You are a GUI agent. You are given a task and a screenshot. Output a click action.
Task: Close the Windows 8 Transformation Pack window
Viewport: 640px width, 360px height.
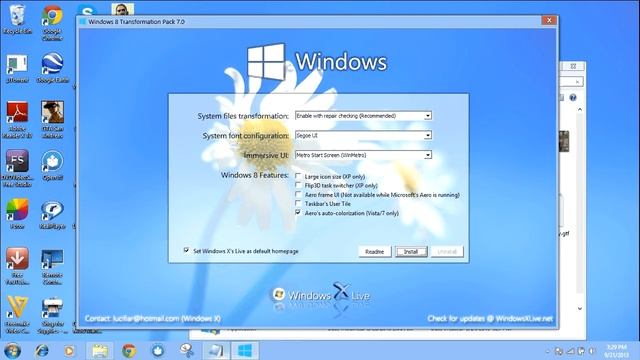coord(549,20)
